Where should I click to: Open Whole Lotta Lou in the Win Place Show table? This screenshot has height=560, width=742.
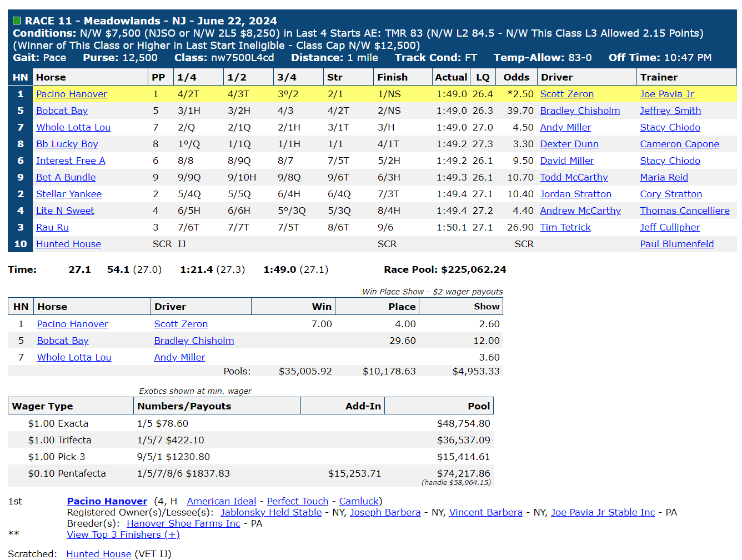click(74, 357)
